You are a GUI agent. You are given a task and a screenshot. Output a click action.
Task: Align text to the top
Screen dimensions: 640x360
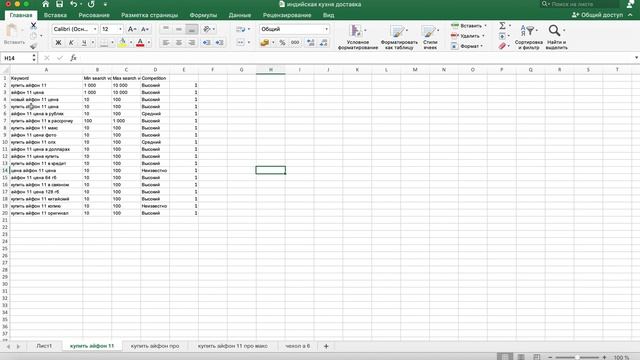(x=166, y=29)
